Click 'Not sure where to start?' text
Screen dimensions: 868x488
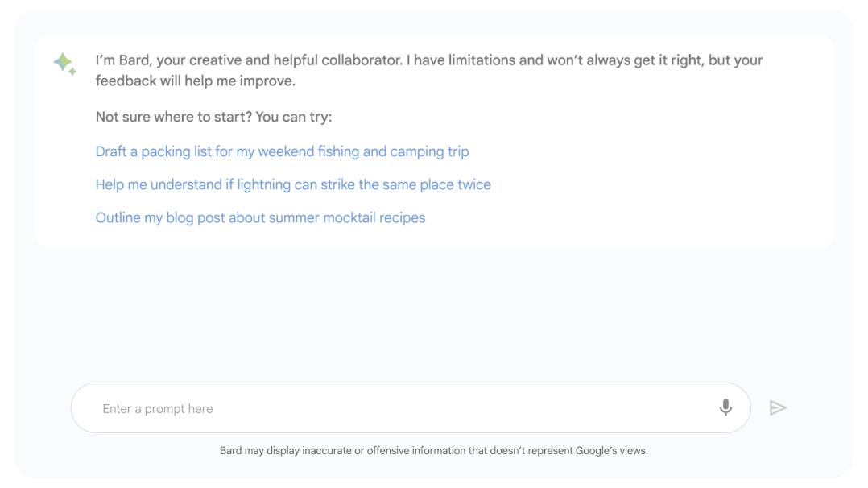tap(173, 117)
